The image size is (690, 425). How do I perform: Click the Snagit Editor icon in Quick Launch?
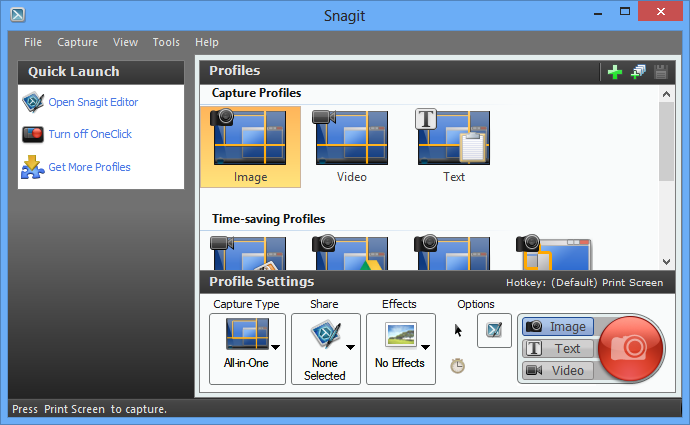(x=33, y=102)
